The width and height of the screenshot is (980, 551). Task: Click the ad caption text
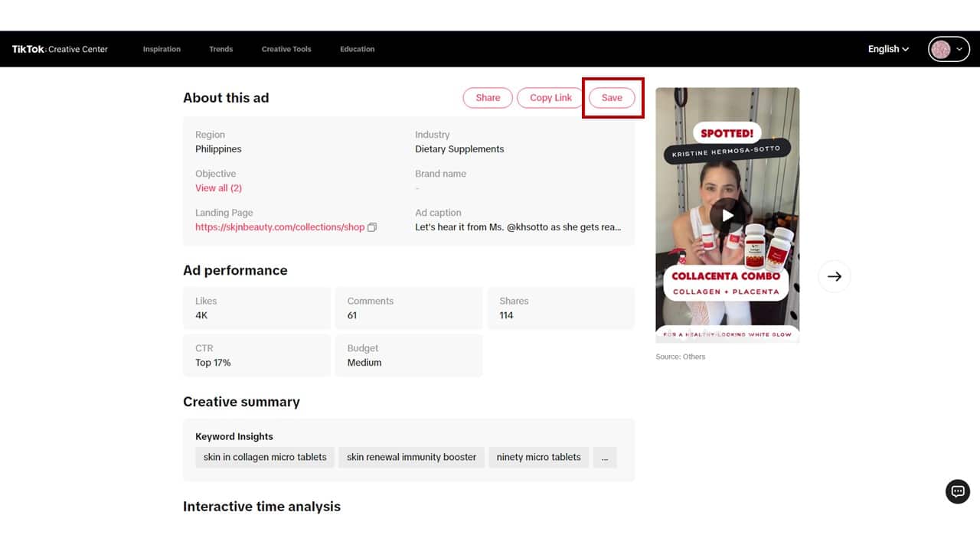point(518,227)
